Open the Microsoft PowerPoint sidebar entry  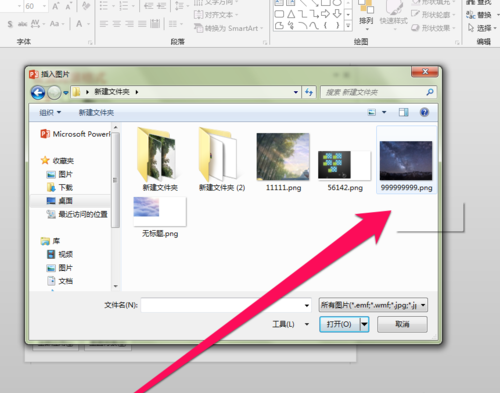[x=75, y=134]
